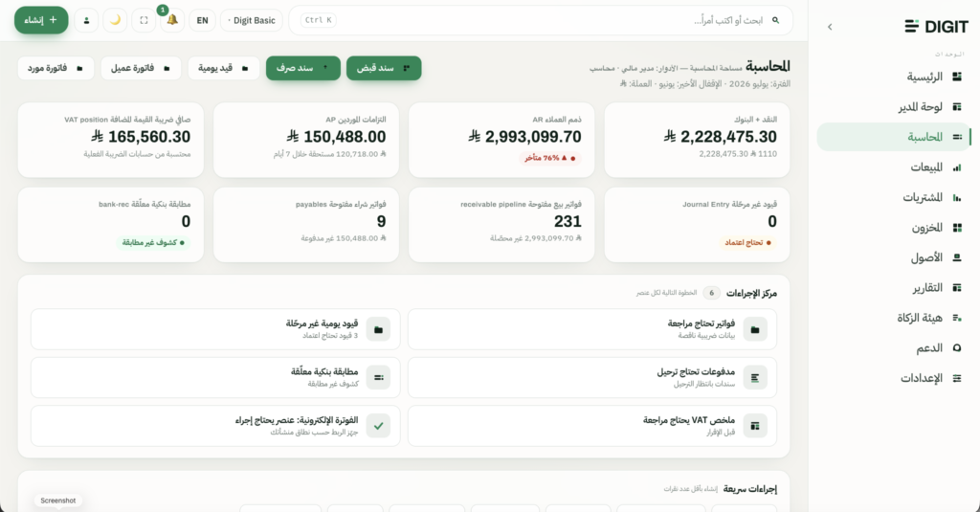Click the المخزون inventory sidebar icon

957,228
